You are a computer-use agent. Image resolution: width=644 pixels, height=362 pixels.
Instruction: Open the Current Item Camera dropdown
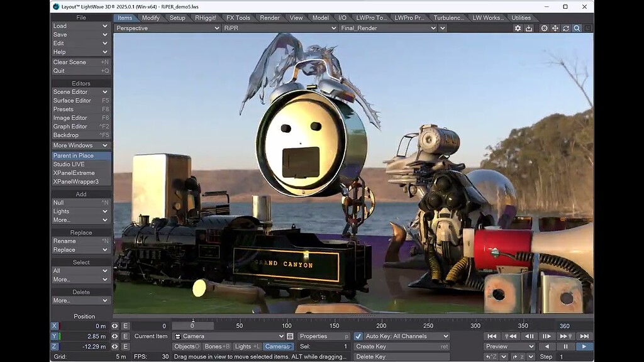tap(229, 336)
